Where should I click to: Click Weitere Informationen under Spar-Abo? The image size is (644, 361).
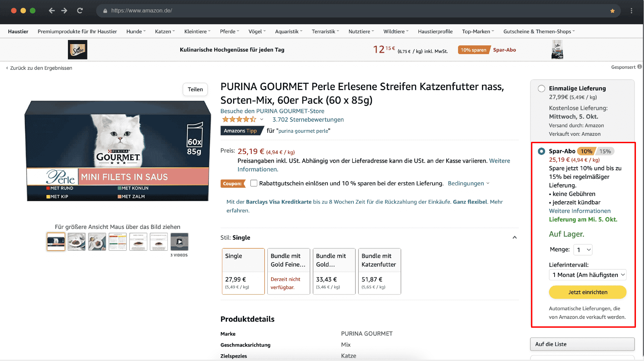point(580,211)
